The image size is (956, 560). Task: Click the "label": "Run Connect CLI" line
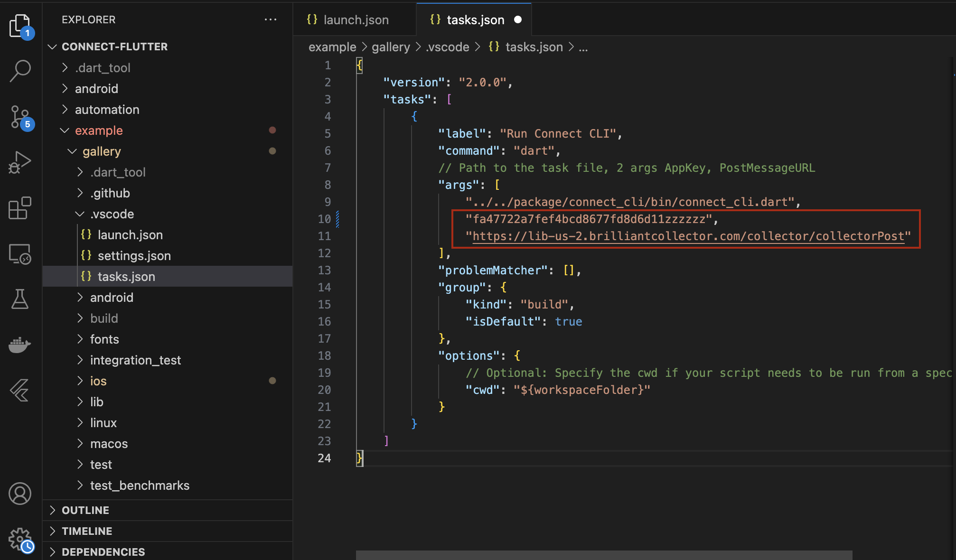pyautogui.click(x=530, y=133)
